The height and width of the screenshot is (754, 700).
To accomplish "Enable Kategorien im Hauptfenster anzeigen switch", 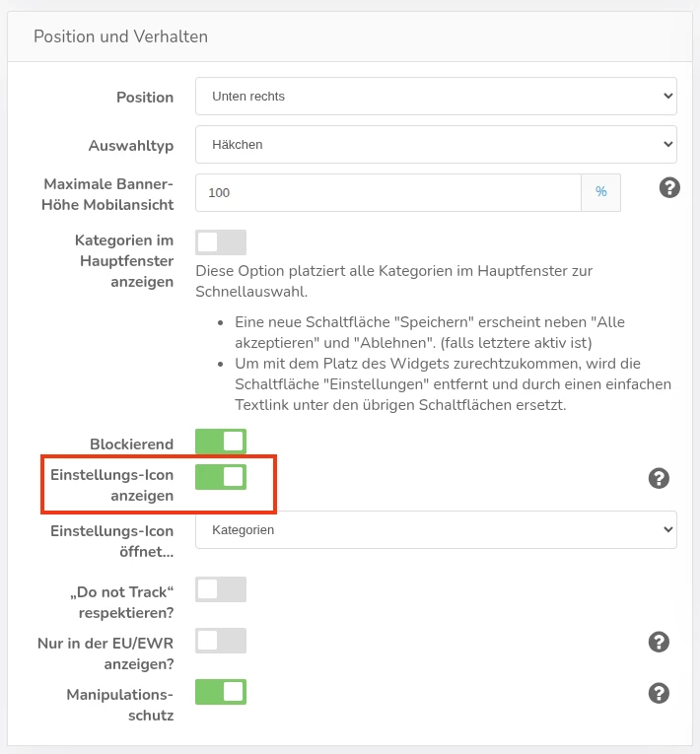I will 221,242.
